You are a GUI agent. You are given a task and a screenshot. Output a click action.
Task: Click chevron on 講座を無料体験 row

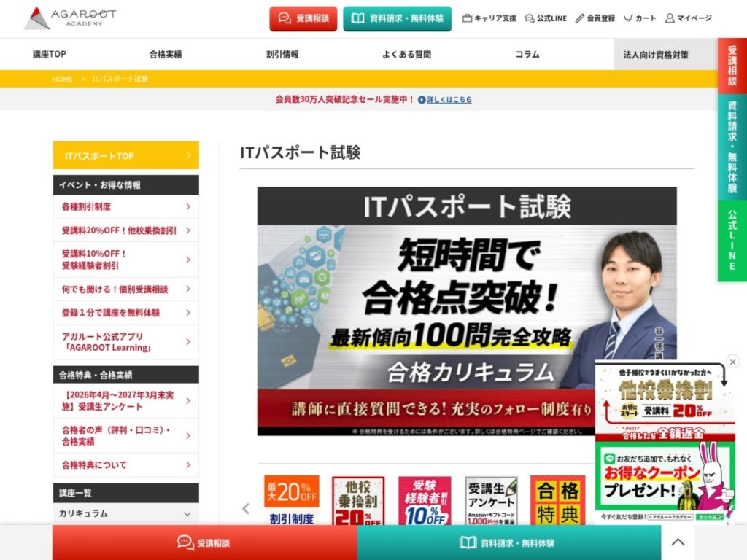tap(188, 313)
